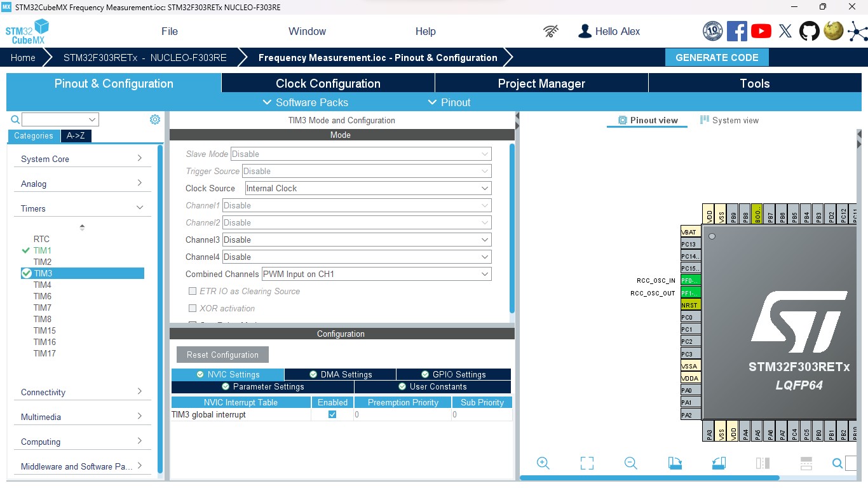Open the User Constants tab
868x488 pixels.
pyautogui.click(x=433, y=386)
